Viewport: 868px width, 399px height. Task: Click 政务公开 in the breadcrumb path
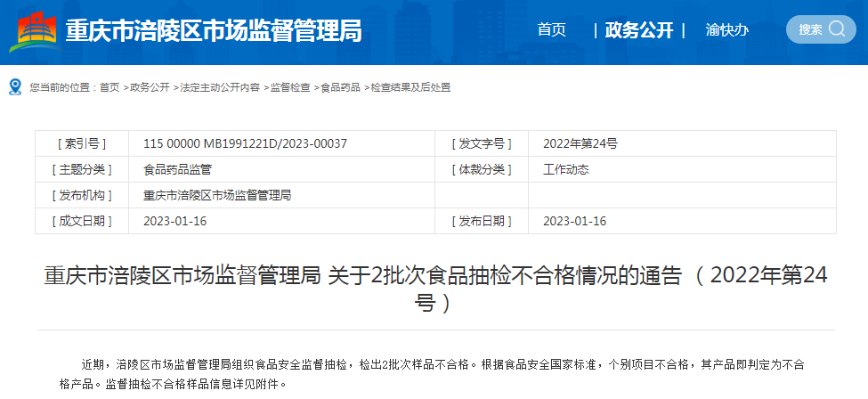pos(150,87)
